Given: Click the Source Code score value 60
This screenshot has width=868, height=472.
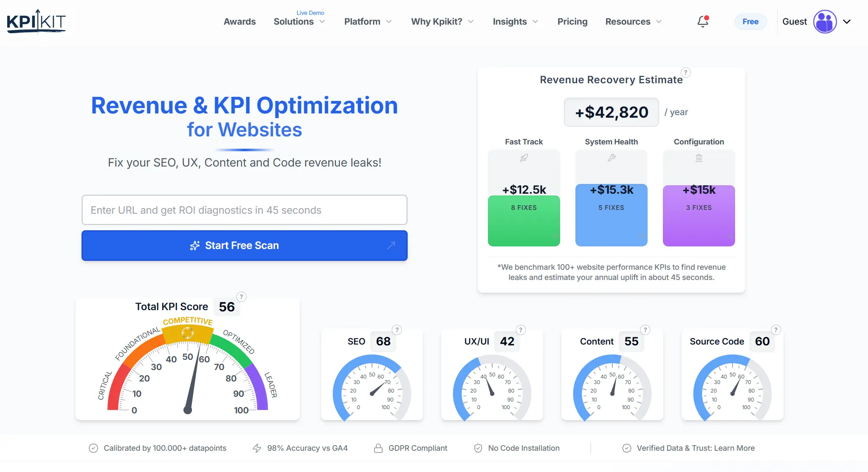Looking at the screenshot, I should [762, 342].
